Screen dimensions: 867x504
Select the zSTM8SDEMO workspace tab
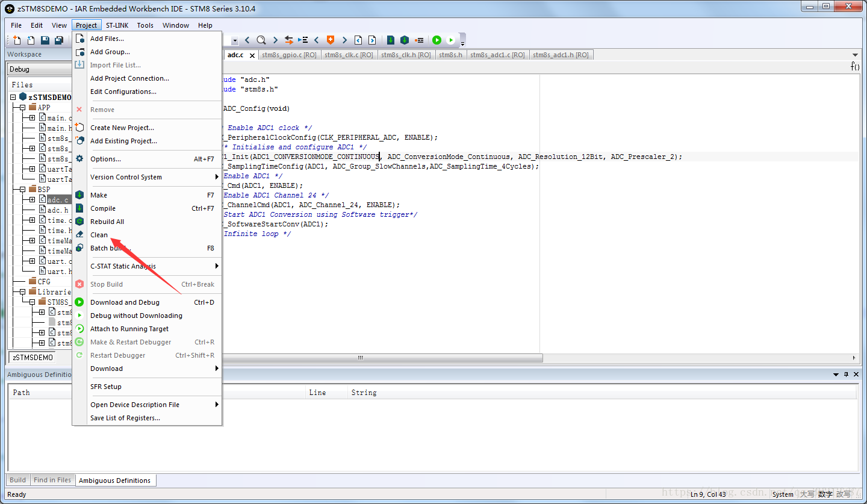(x=33, y=357)
